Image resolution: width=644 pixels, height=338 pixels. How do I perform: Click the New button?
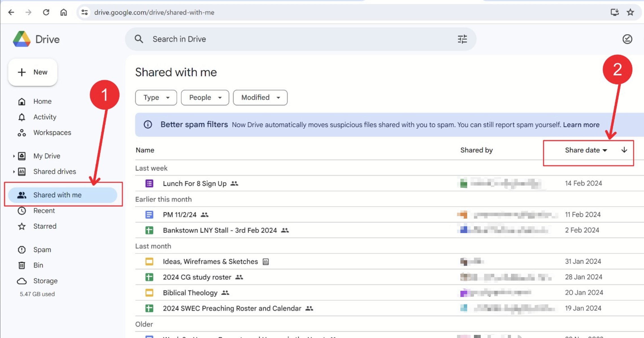click(33, 72)
